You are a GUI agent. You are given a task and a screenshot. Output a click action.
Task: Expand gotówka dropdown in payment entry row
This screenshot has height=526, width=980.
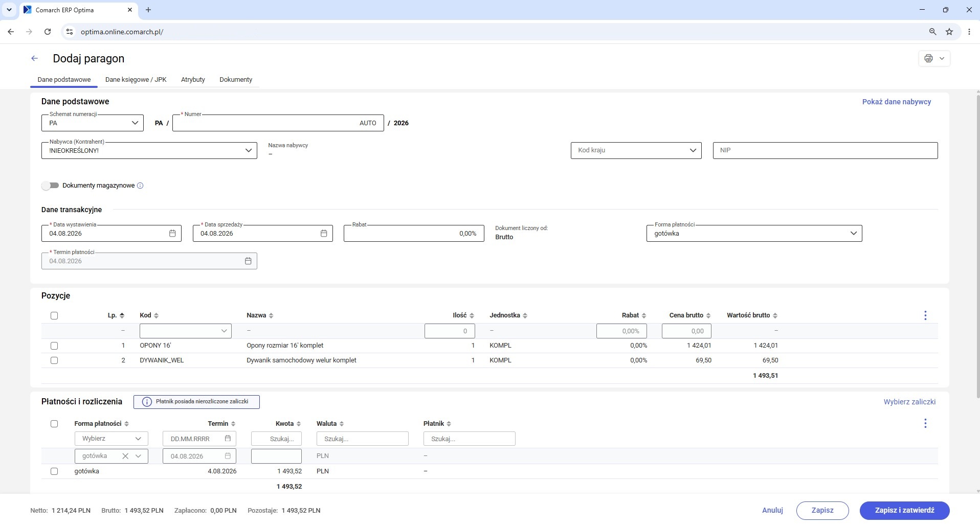point(138,456)
